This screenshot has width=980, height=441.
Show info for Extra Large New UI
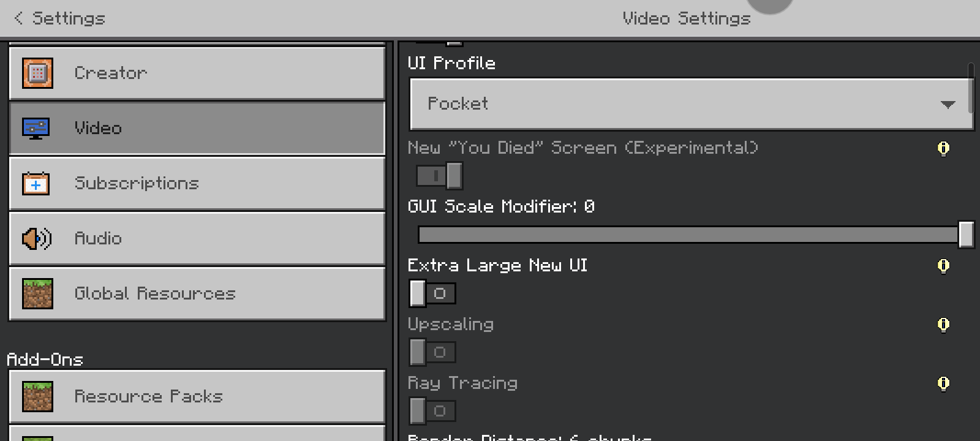tap(943, 266)
